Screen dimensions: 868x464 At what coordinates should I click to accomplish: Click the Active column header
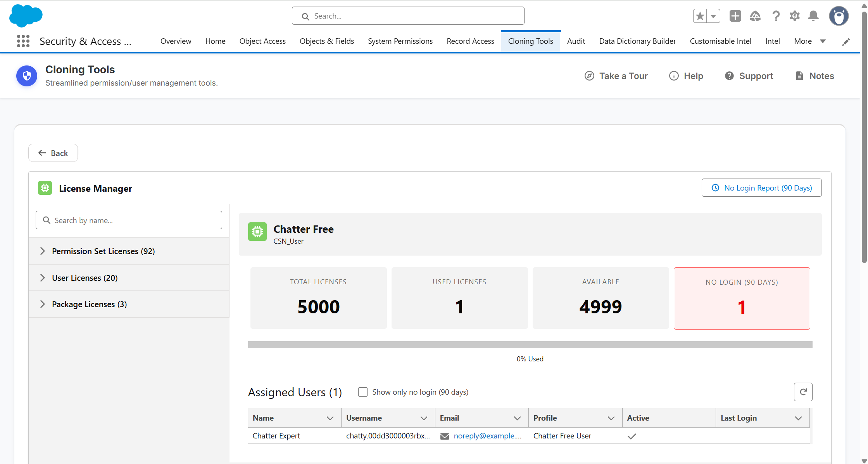tap(669, 418)
